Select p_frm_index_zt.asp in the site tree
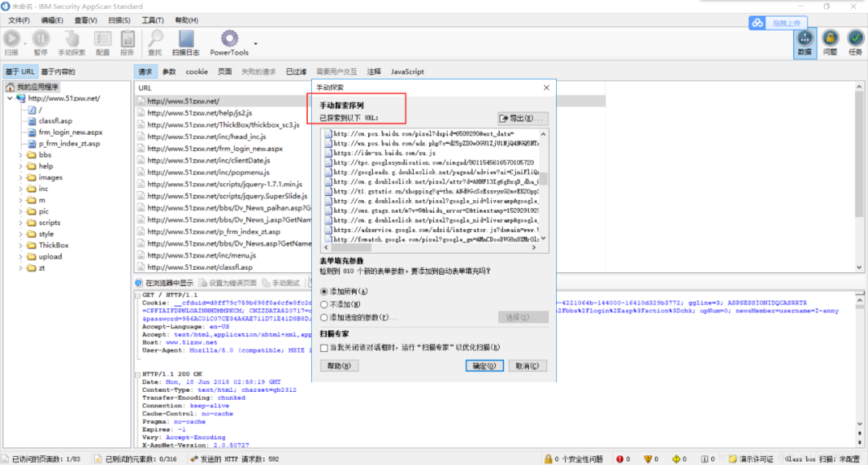The image size is (868, 465). (69, 143)
